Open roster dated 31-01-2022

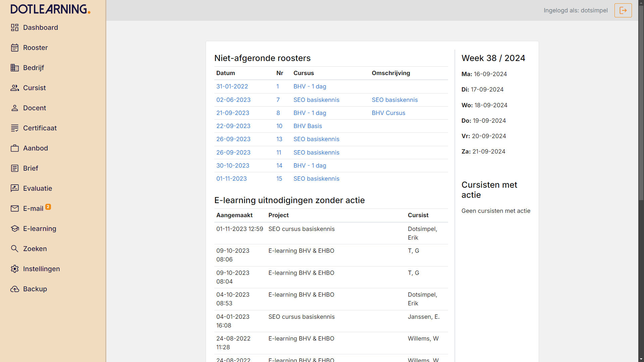(232, 86)
